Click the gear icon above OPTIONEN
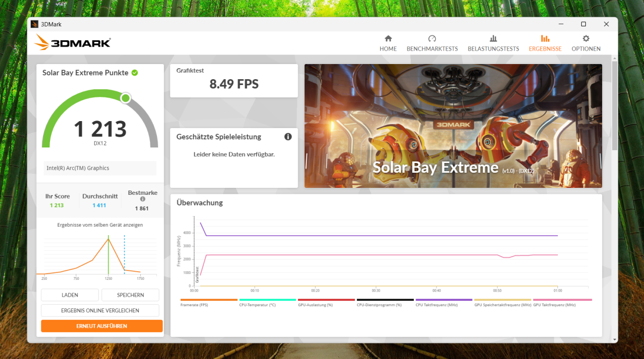The width and height of the screenshot is (644, 359). [x=586, y=39]
